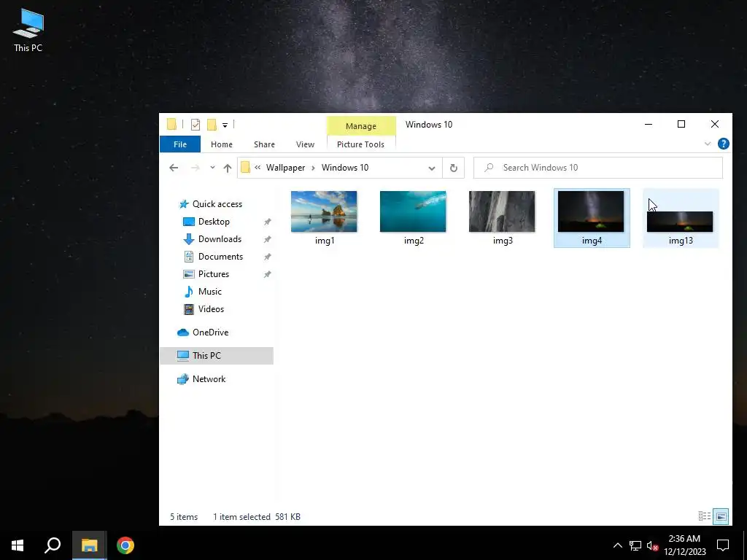Select Quick access in navigation pane
The height and width of the screenshot is (560, 747).
coord(217,204)
